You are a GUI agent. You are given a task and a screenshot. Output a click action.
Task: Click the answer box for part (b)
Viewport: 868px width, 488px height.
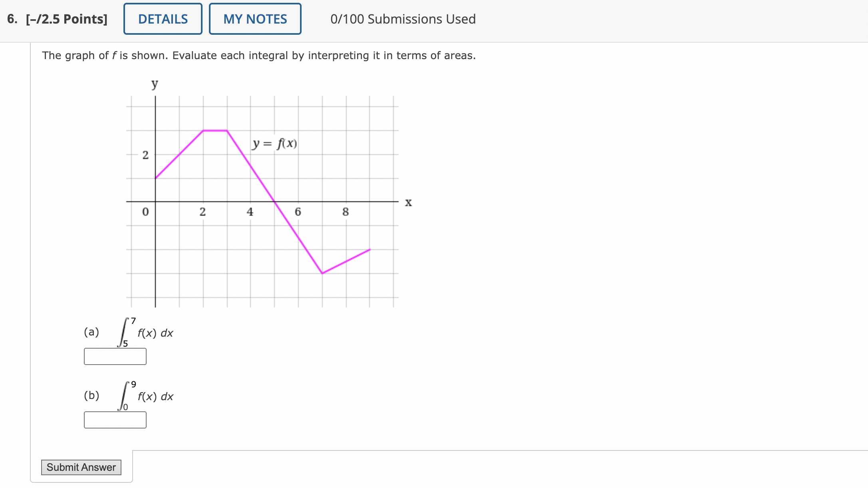(115, 420)
